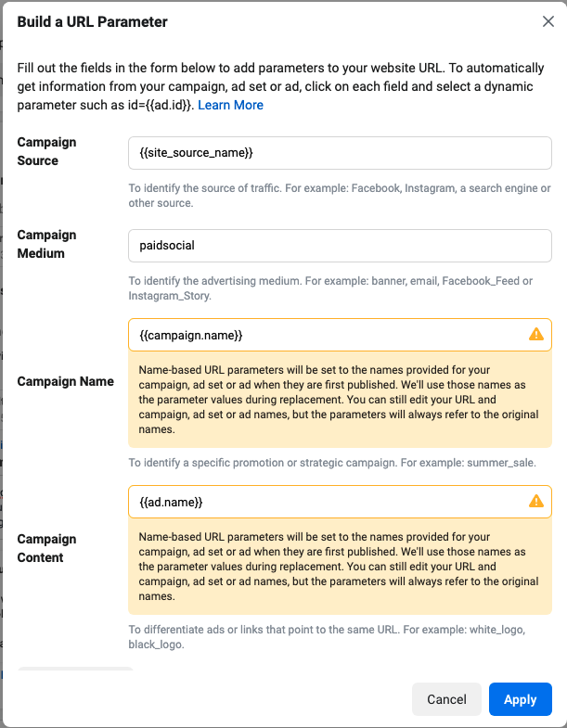The height and width of the screenshot is (728, 567).
Task: Click the Campaign Medium label
Action: click(x=47, y=244)
